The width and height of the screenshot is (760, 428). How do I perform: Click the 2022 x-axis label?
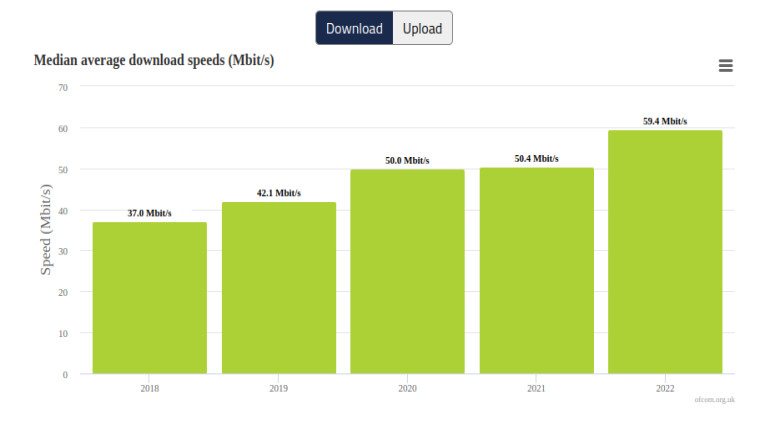(665, 388)
